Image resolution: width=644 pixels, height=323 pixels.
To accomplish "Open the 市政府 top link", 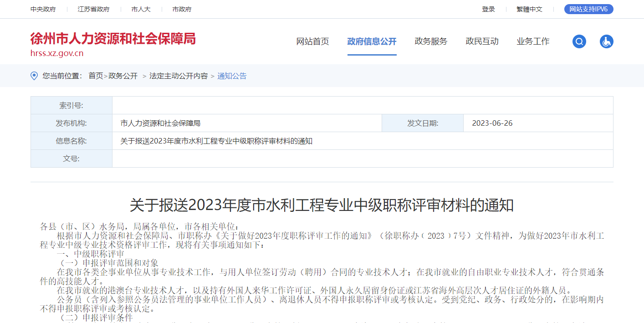I will (182, 9).
